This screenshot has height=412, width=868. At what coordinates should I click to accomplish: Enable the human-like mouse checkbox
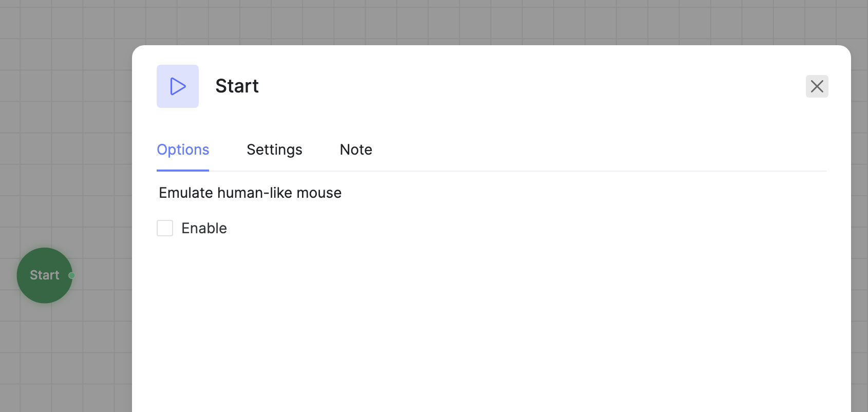coord(165,228)
